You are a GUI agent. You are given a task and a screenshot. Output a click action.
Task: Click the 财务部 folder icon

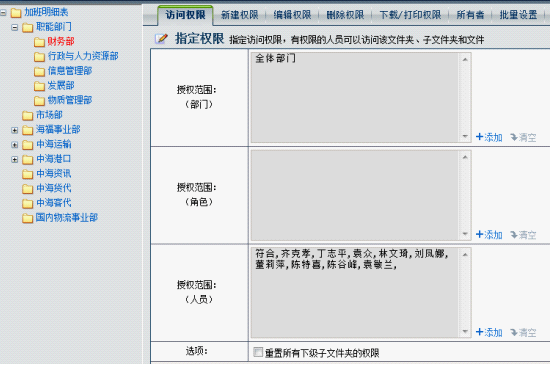pyautogui.click(x=39, y=42)
